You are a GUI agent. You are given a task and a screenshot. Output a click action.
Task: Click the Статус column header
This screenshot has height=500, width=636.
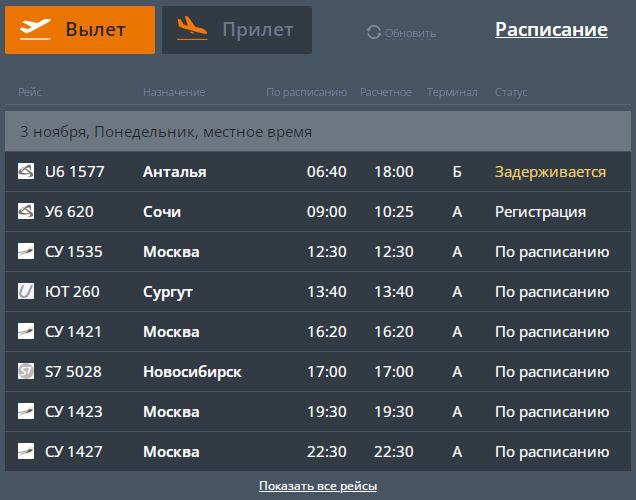pyautogui.click(x=511, y=93)
